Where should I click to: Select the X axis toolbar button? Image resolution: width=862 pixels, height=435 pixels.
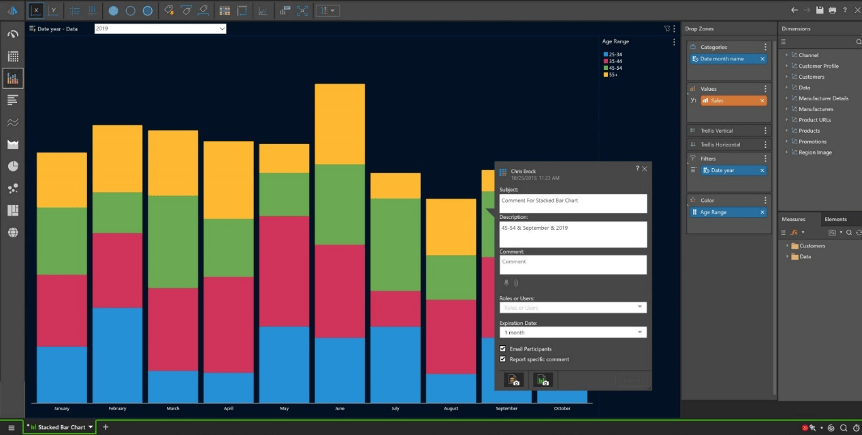(36, 10)
